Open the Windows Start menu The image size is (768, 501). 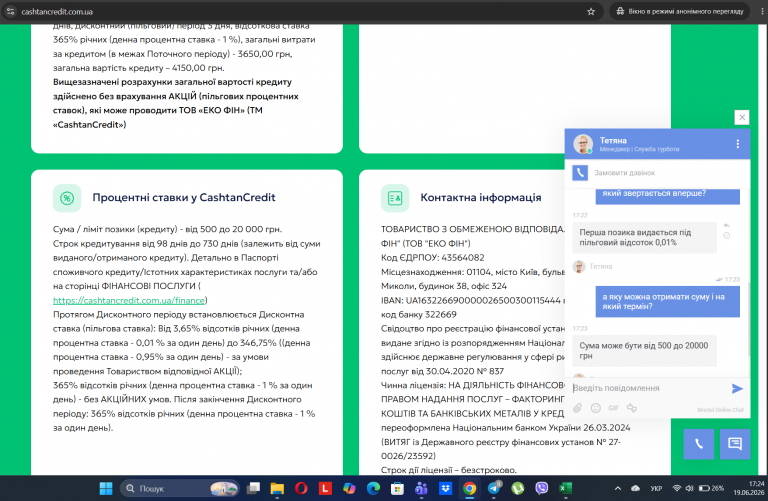tap(106, 488)
